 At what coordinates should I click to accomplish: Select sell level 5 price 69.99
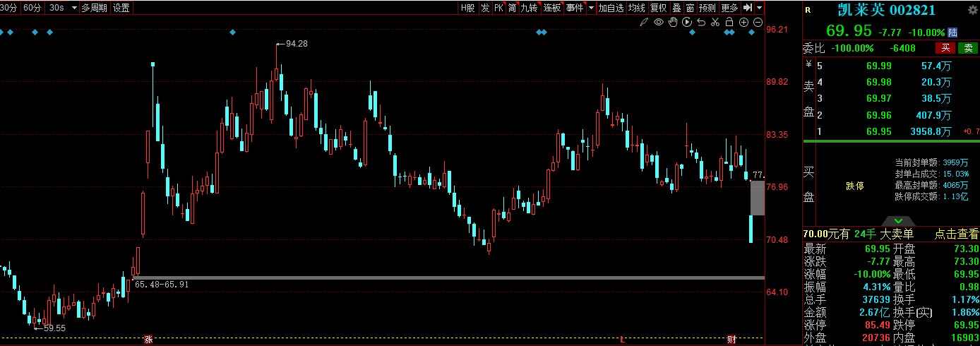[x=879, y=66]
